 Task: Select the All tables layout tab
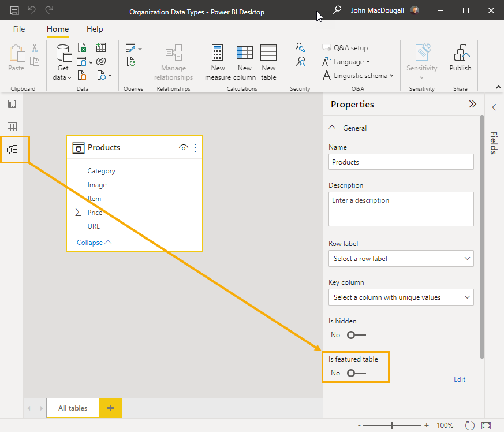click(x=73, y=408)
